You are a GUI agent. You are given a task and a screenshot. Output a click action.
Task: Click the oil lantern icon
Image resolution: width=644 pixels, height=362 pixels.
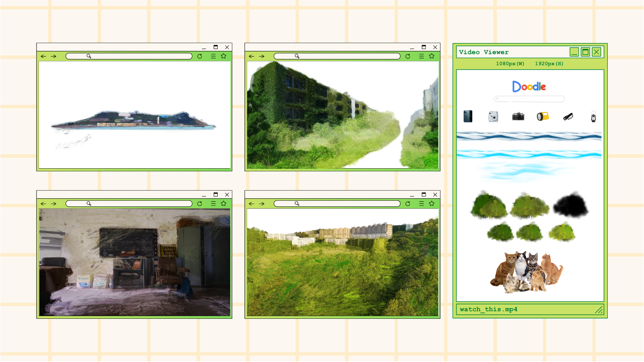593,117
